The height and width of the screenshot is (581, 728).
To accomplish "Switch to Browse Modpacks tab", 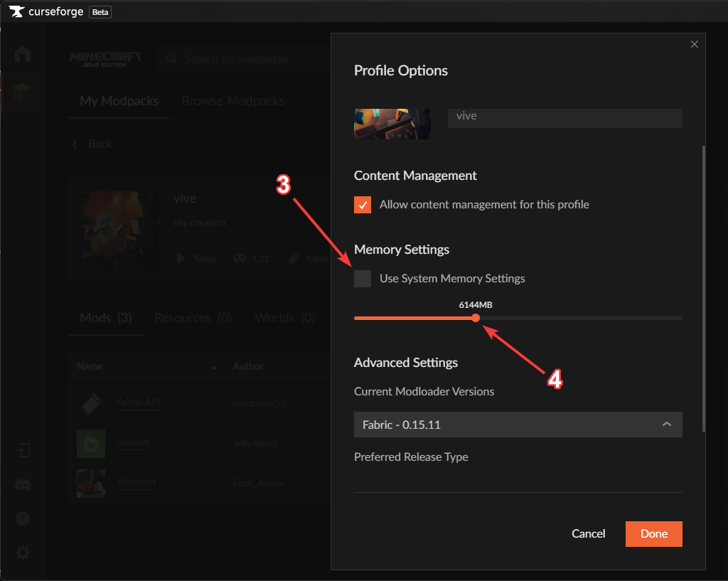I will 233,101.
